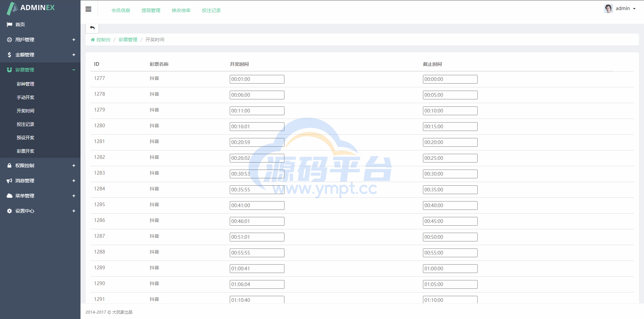Click the back arrow button

pos(92,28)
